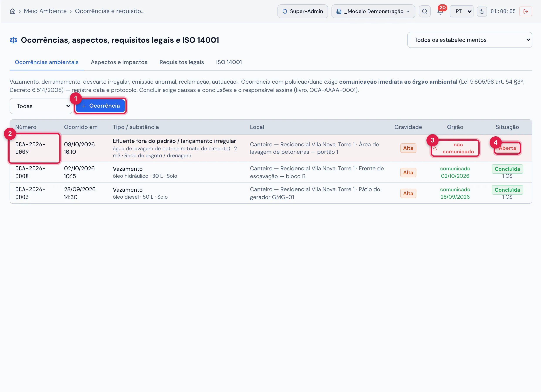Click the 'Número' column header
This screenshot has height=392, width=541.
(26, 127)
